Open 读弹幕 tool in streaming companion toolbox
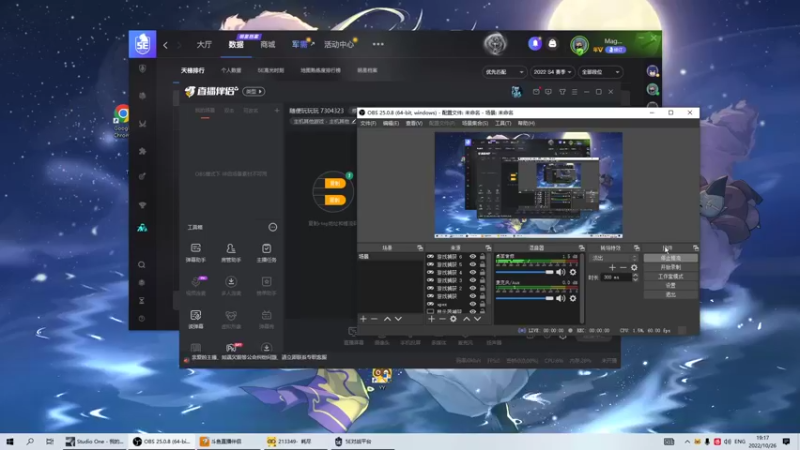Screen dimensions: 800x450 tap(195, 319)
